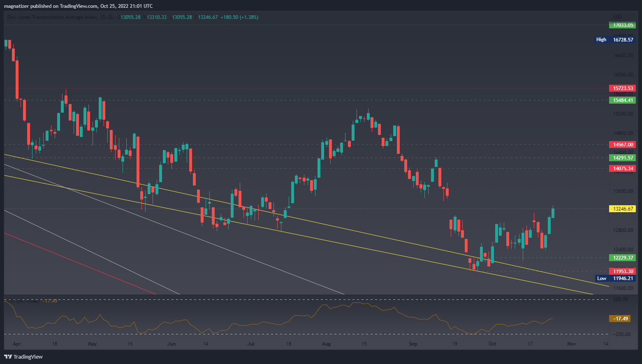The width and height of the screenshot is (642, 364).
Task: Click the green 12229.37 support label
Action: click(622, 258)
